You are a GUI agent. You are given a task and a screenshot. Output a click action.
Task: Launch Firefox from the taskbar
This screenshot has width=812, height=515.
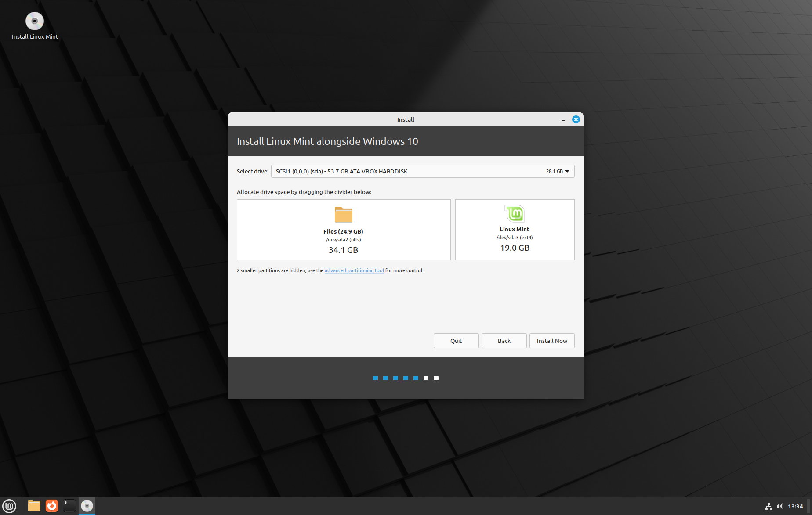point(51,505)
